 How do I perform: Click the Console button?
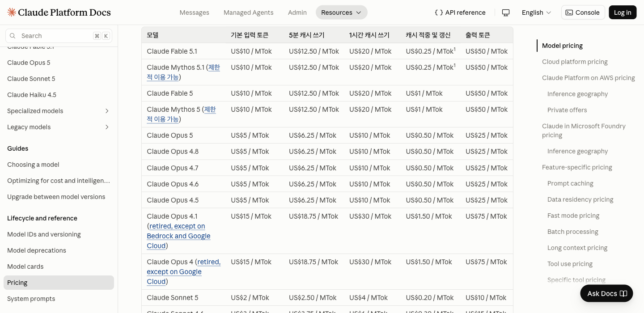(583, 13)
